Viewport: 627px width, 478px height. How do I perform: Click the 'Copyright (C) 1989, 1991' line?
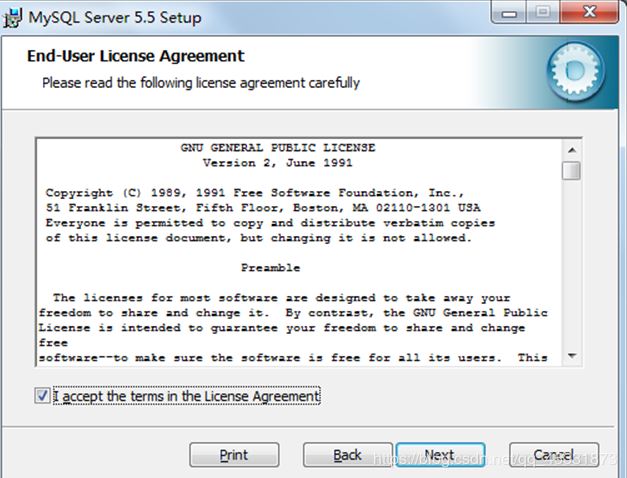[x=255, y=193]
